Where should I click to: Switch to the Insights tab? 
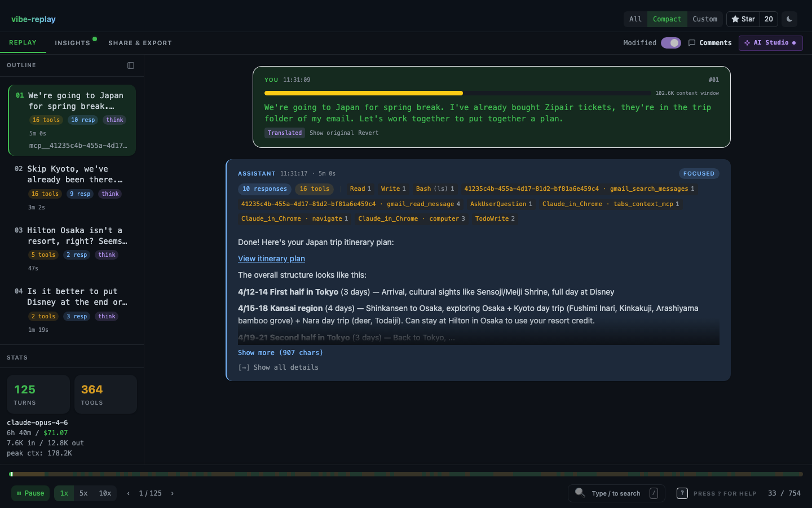[72, 43]
